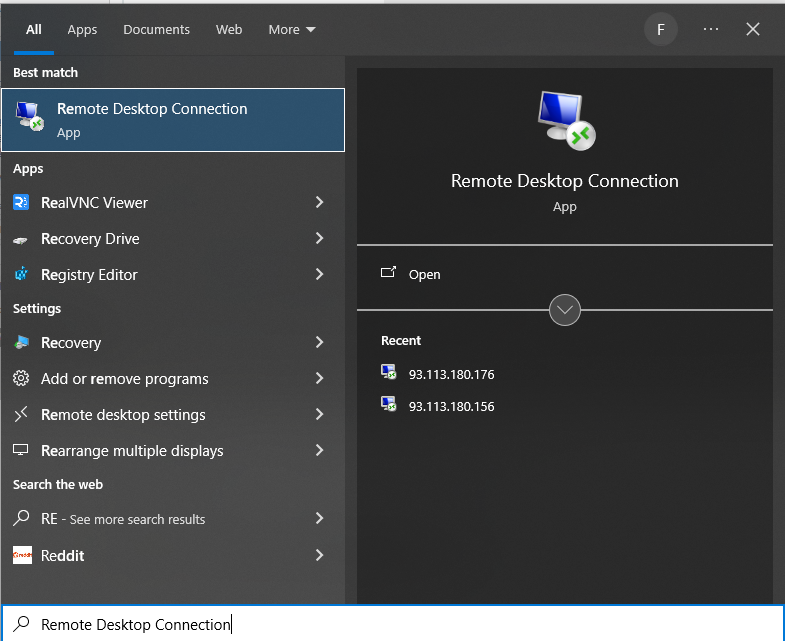Click the Rearrange multiple displays monitor icon

click(21, 450)
